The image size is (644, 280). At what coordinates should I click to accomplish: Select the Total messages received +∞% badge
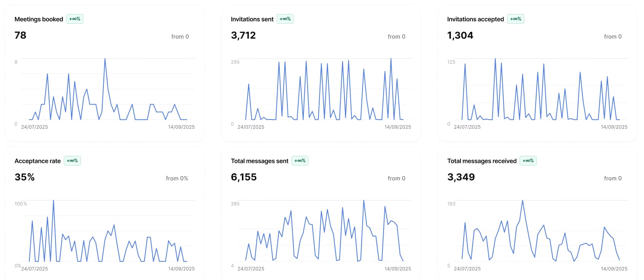pyautogui.click(x=528, y=161)
